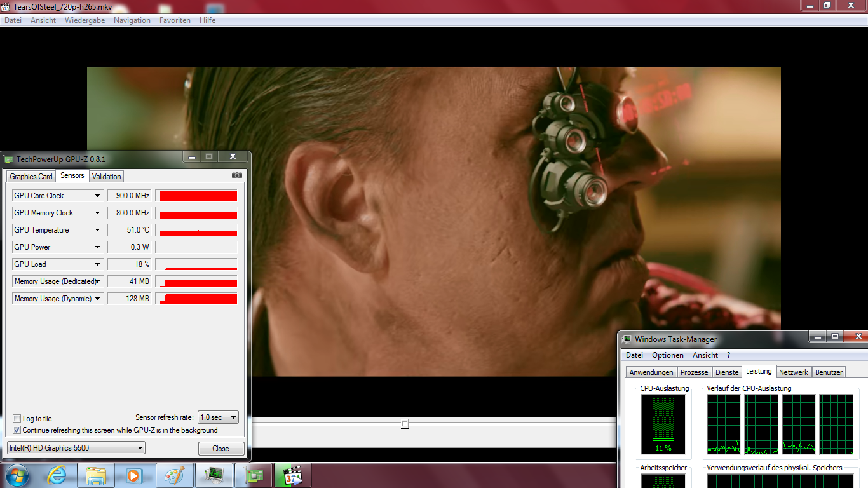
Task: Click the 128 MB dynamic memory value
Action: [130, 299]
